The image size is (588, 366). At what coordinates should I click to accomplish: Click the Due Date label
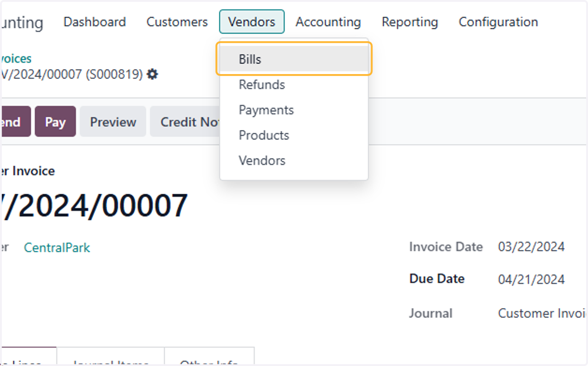pyautogui.click(x=437, y=279)
